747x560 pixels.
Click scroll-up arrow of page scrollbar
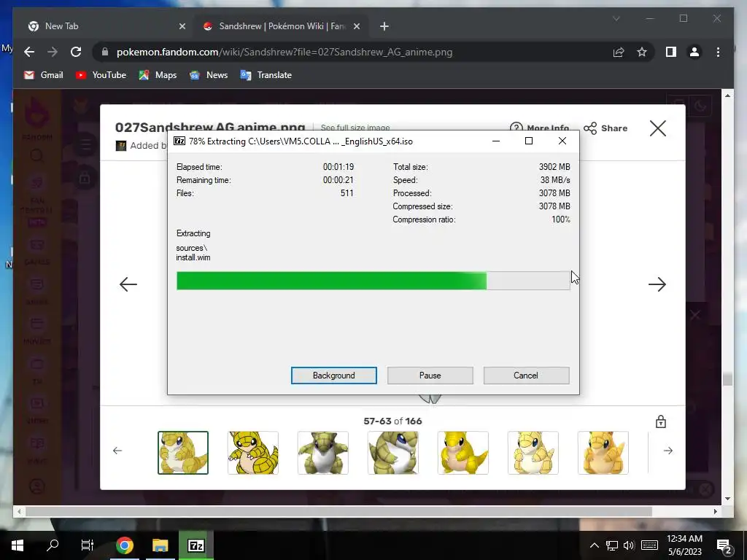pyautogui.click(x=727, y=96)
